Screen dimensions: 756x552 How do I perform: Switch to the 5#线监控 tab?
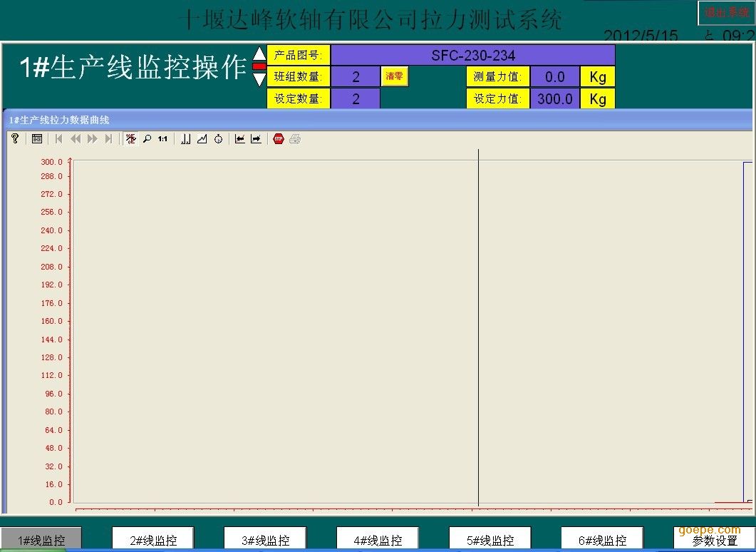(490, 539)
